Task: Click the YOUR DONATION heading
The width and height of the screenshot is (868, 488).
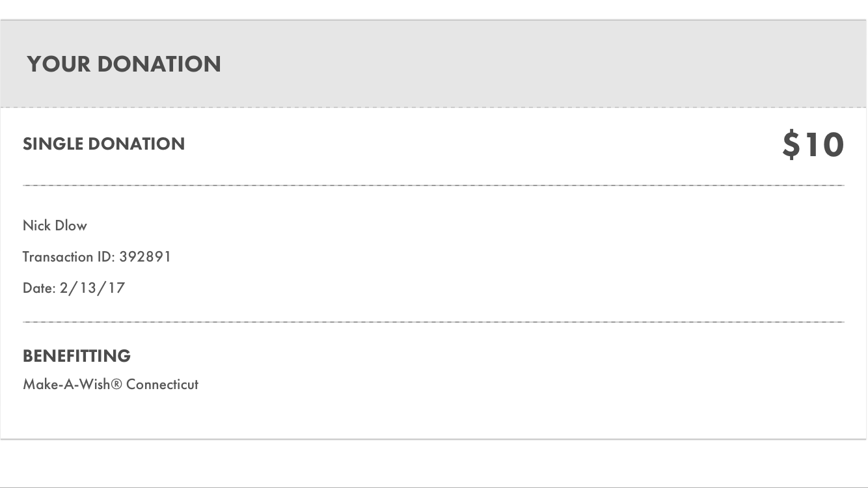Action: [124, 64]
